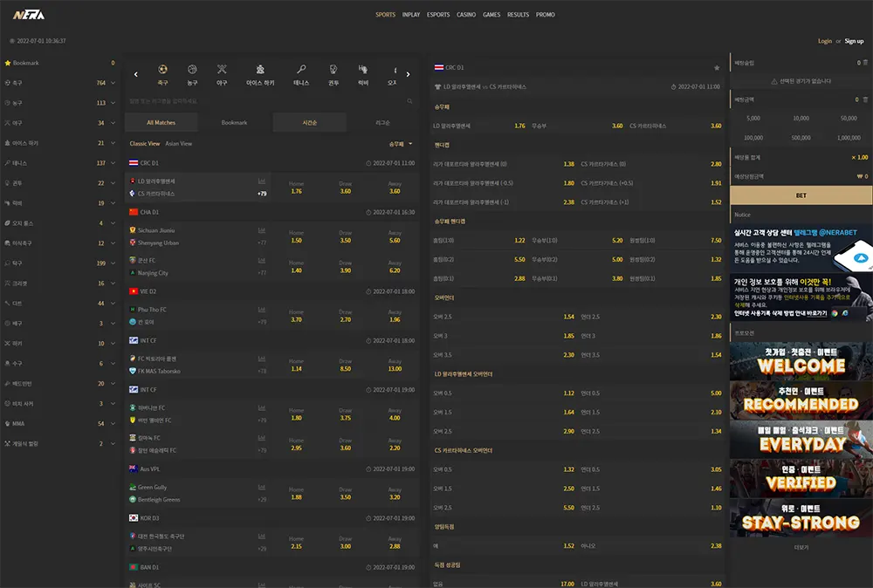The image size is (873, 588).
Task: Select the baseball crossed-bats icon
Action: tap(222, 70)
